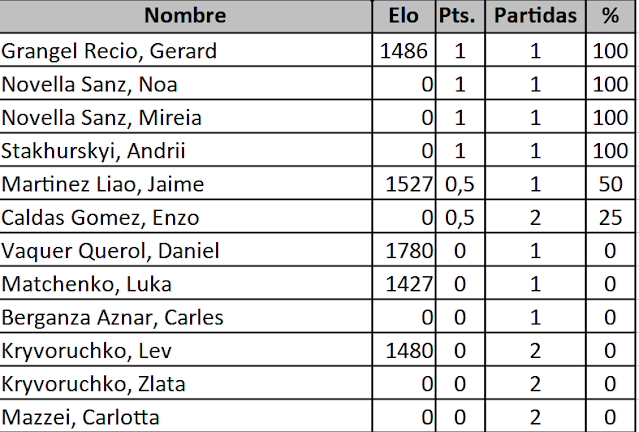The width and height of the screenshot is (639, 432).
Task: Click the Caldas Gomez, Enzo cell
Action: click(x=185, y=216)
